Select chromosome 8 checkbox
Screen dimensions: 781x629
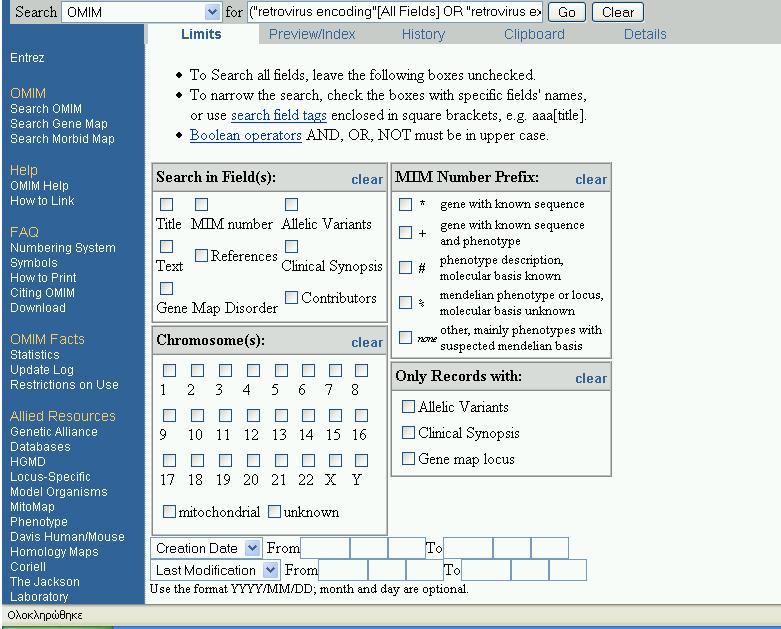362,370
